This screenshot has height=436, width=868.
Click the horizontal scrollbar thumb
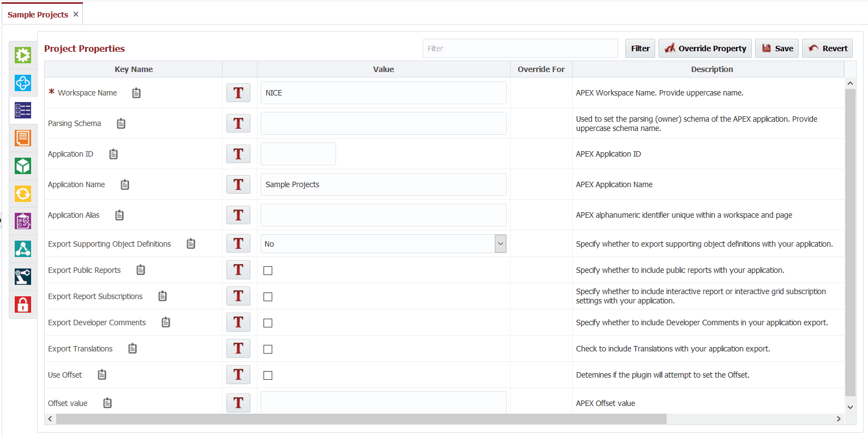tap(361, 419)
